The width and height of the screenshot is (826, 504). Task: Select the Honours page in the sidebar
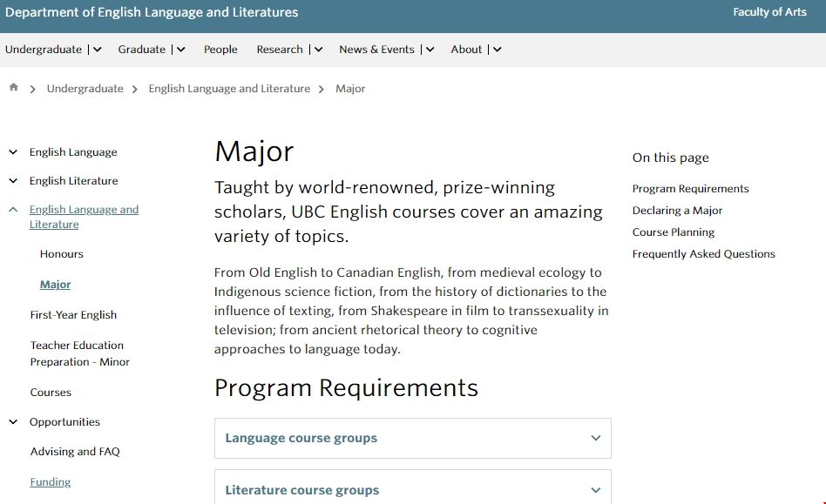(x=61, y=253)
